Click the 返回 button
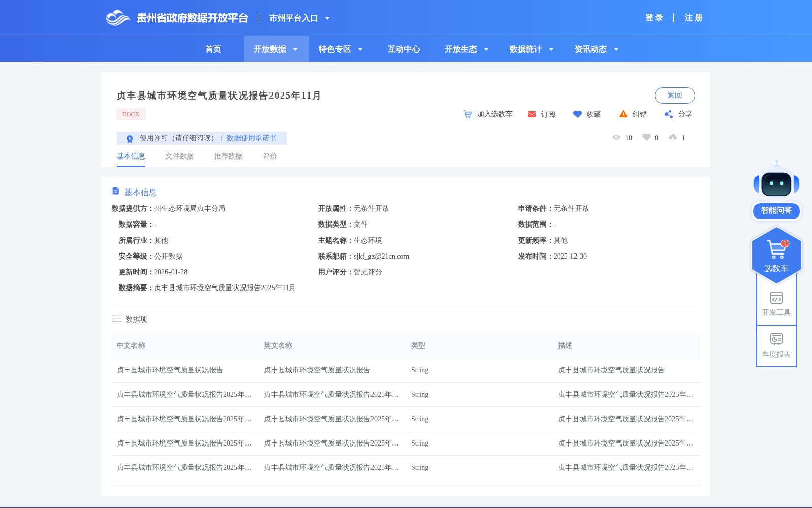Screen dimensions: 812x508 click(675, 96)
